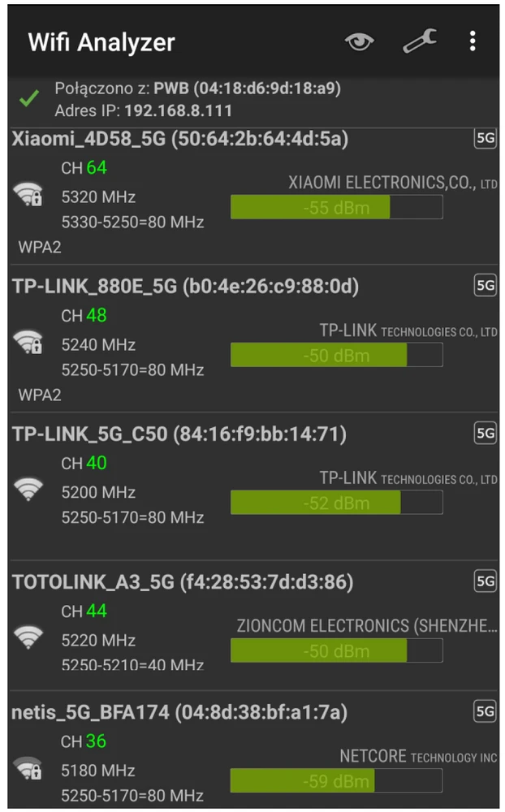Tap the green connection checkmark icon
This screenshot has width=505, height=812.
[x=29, y=99]
